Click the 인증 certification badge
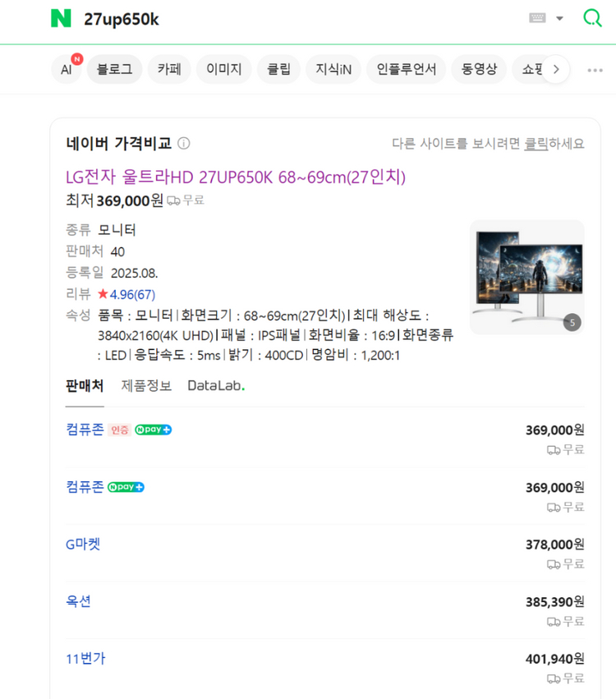 (119, 430)
